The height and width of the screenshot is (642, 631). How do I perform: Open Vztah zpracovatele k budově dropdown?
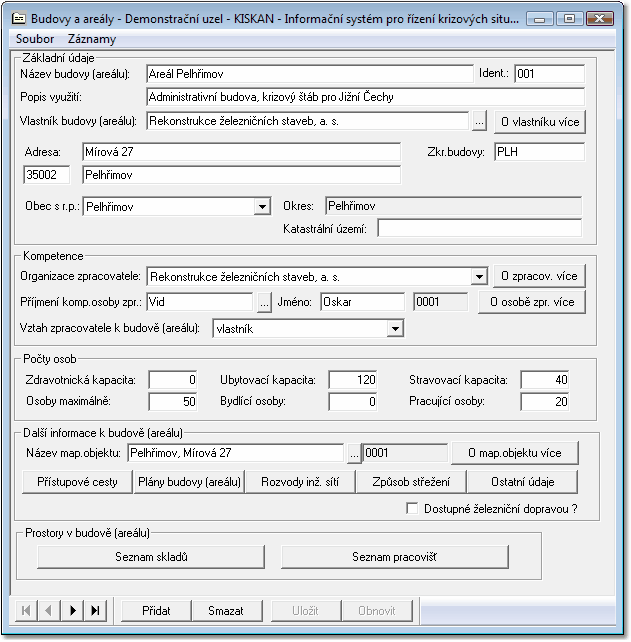click(x=395, y=329)
